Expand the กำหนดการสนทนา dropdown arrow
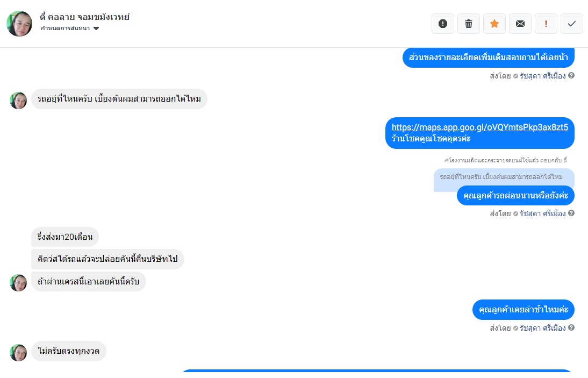This screenshot has width=588, height=378. [96, 28]
